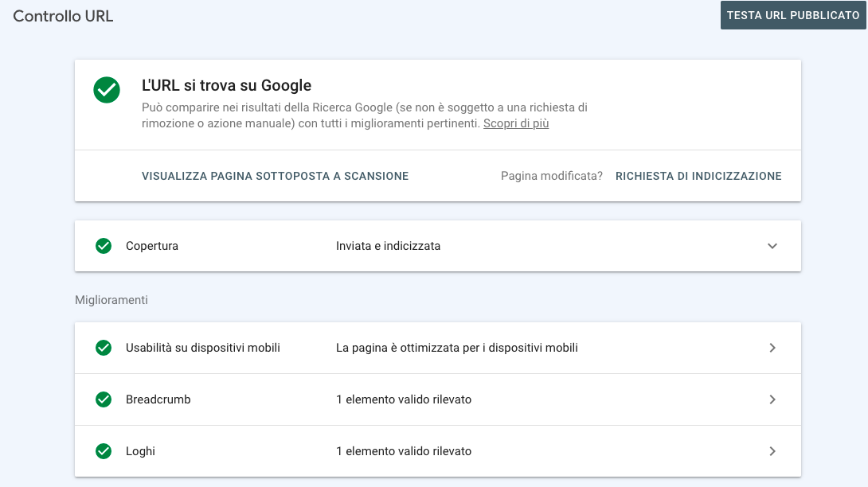Click La pagina è ottimizzata per i dispositivi mobili

click(x=457, y=348)
